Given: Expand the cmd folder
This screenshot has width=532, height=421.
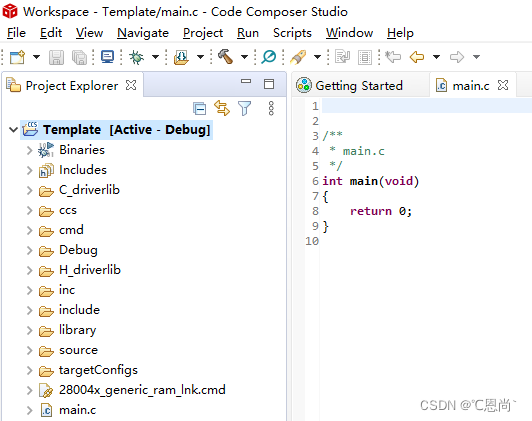Looking at the screenshot, I should (30, 230).
